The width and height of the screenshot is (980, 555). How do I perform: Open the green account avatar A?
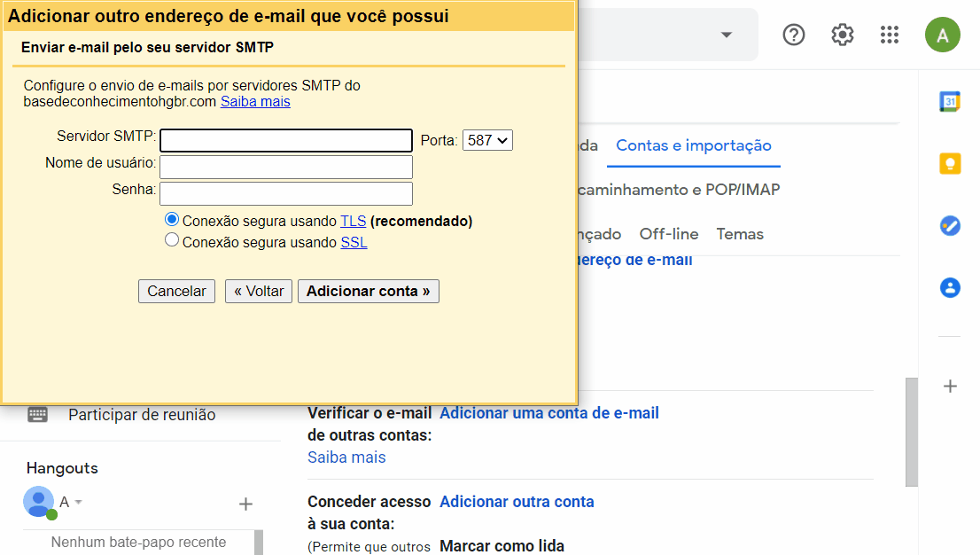point(942,35)
